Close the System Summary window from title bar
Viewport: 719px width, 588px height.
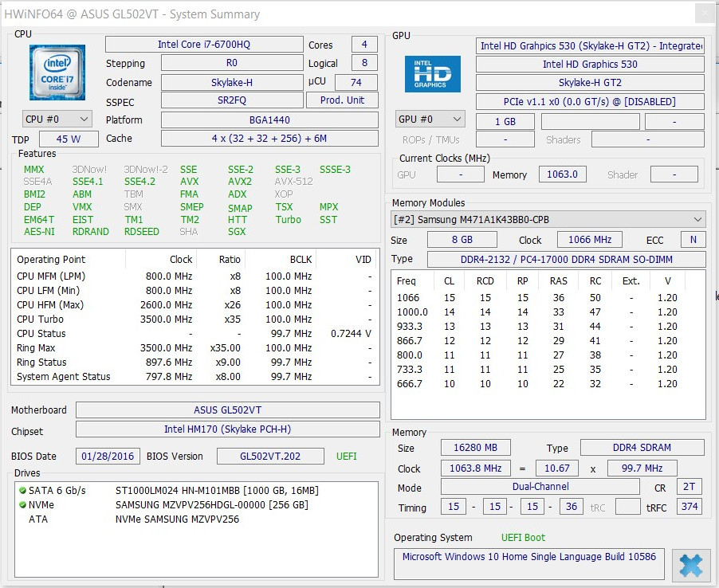tap(705, 14)
